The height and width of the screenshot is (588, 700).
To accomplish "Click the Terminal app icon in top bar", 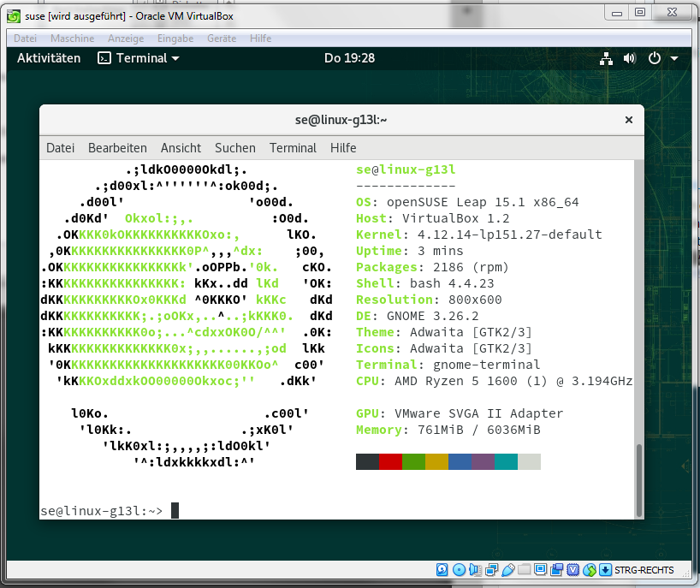I will [104, 58].
